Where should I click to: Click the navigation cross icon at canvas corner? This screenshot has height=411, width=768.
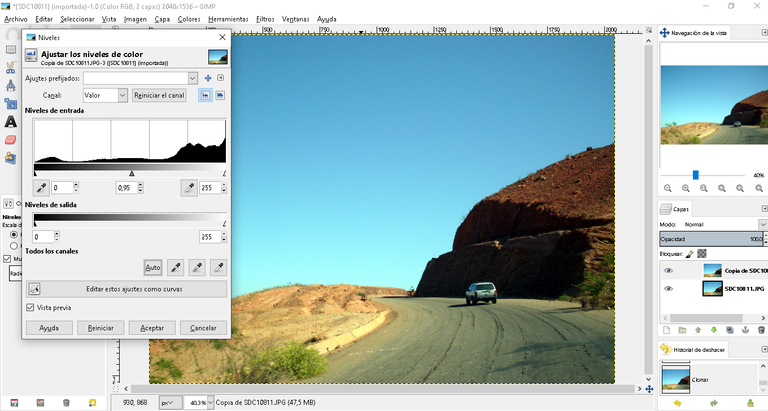pyautogui.click(x=649, y=389)
